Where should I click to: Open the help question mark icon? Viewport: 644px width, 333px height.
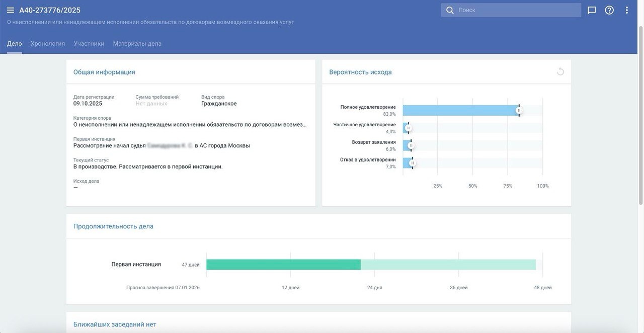click(x=609, y=10)
